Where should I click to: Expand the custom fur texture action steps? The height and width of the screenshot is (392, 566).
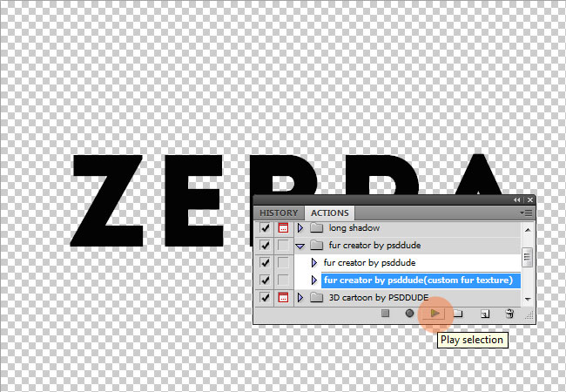(314, 280)
